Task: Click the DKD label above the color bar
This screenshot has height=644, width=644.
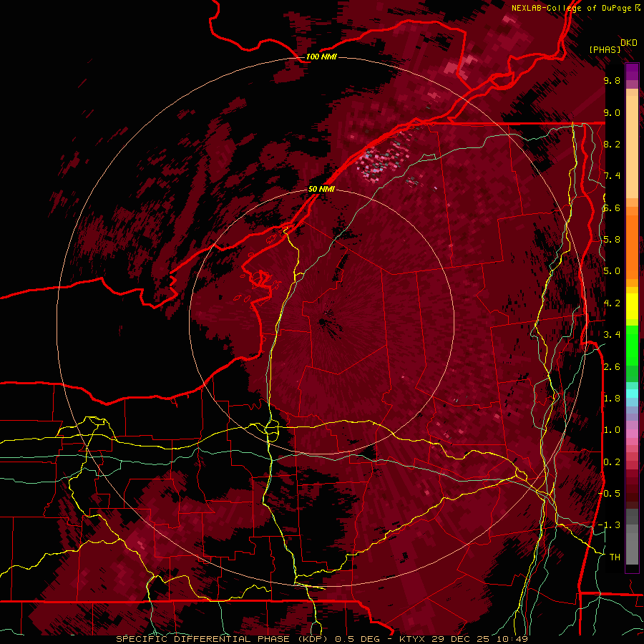Action: pos(629,43)
